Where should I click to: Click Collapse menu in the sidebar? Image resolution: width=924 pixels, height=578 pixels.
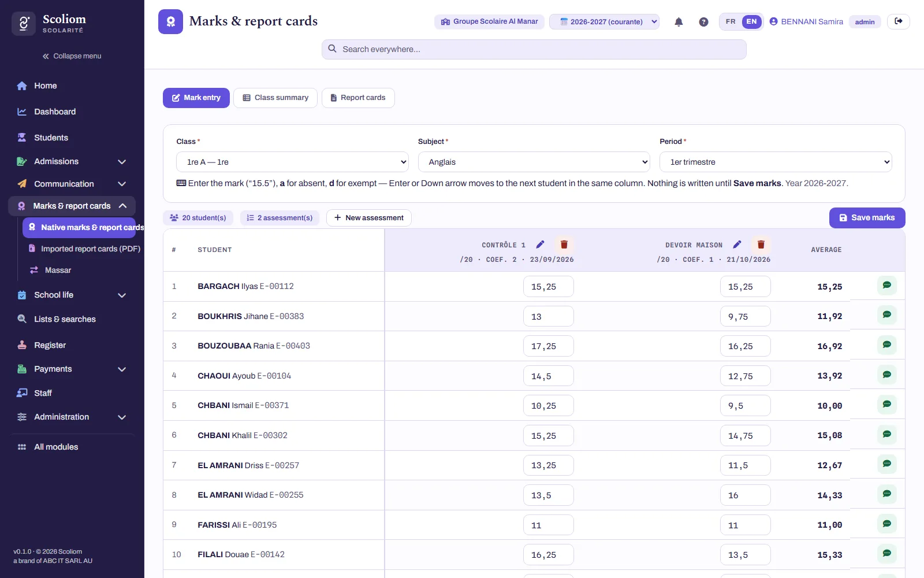coord(72,56)
